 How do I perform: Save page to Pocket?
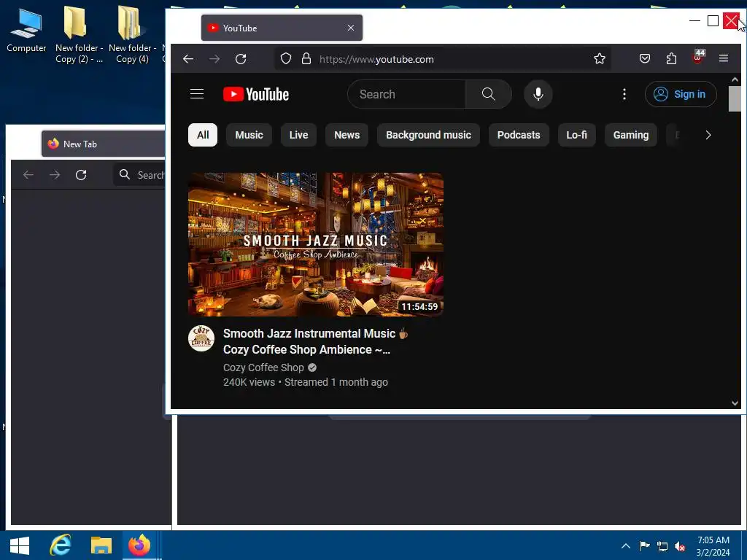tap(645, 58)
